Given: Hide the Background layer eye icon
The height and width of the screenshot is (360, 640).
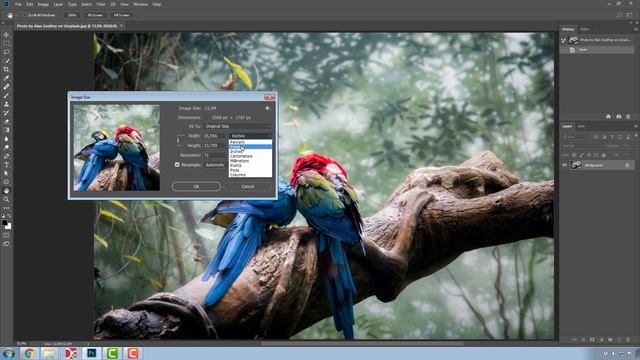Looking at the screenshot, I should pyautogui.click(x=565, y=165).
